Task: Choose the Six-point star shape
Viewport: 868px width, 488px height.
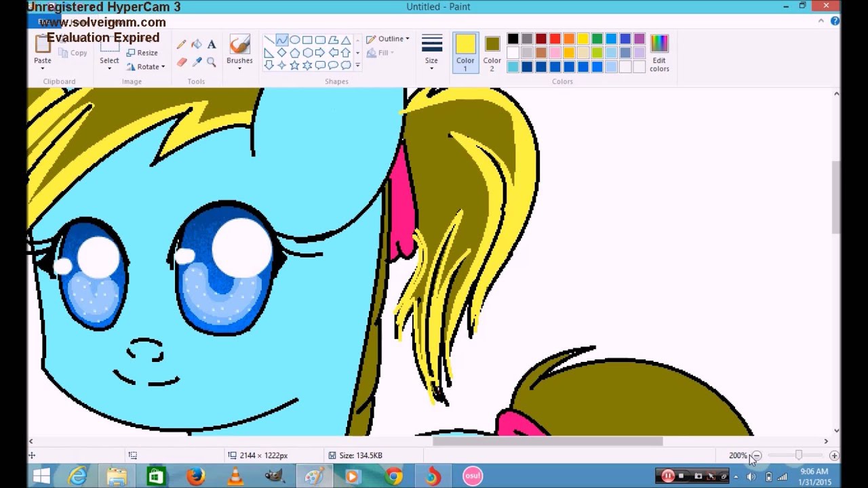Action: [x=307, y=65]
